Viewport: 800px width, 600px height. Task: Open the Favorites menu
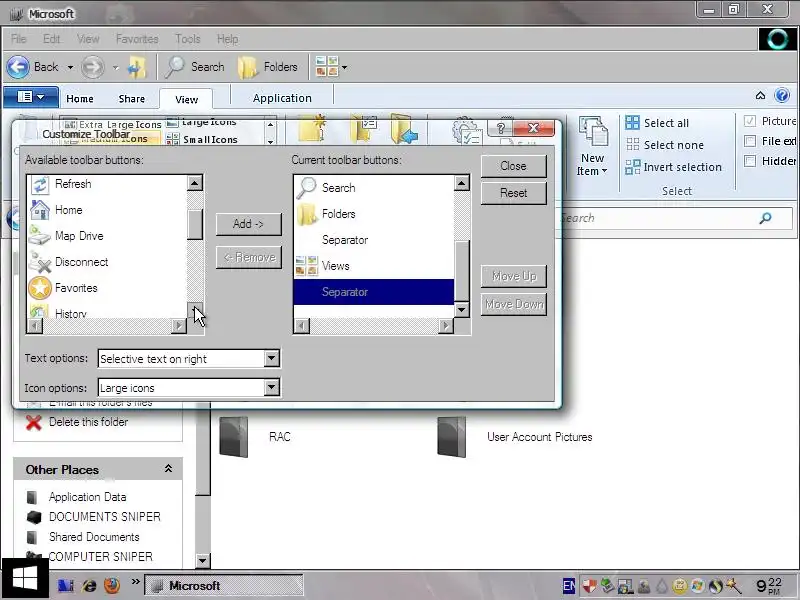(137, 39)
